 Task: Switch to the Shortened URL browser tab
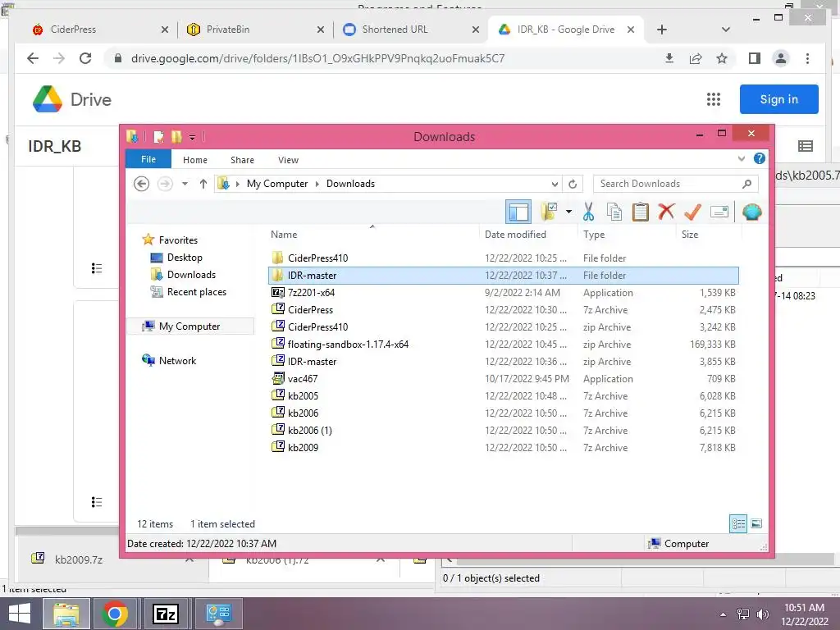[x=410, y=30]
